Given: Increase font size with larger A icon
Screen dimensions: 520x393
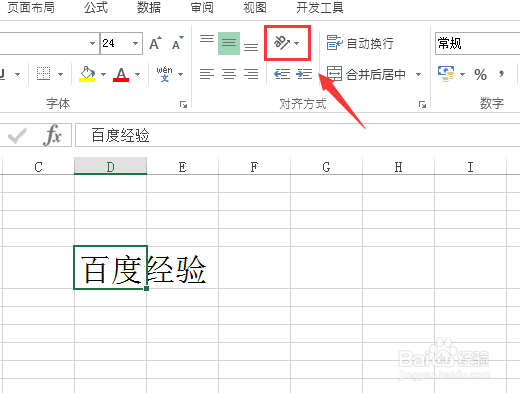Looking at the screenshot, I should click(155, 43).
